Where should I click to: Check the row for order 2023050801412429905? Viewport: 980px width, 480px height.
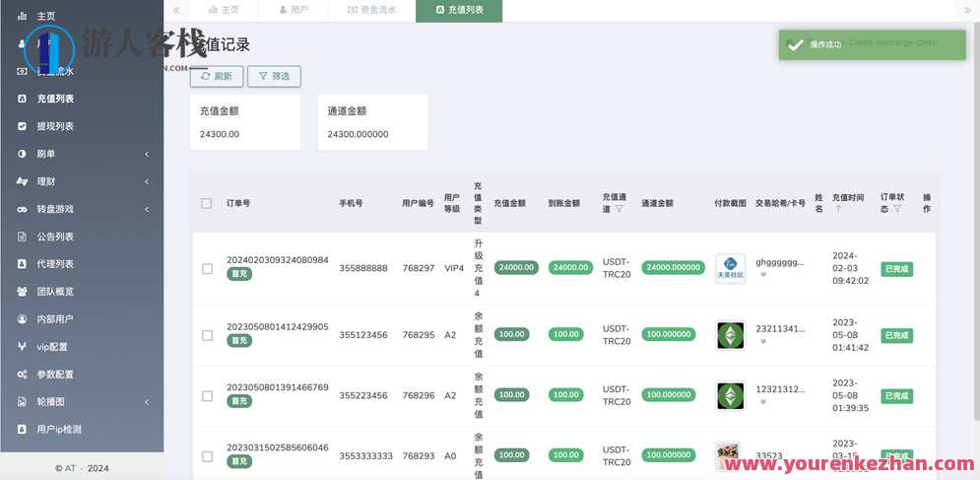208,335
